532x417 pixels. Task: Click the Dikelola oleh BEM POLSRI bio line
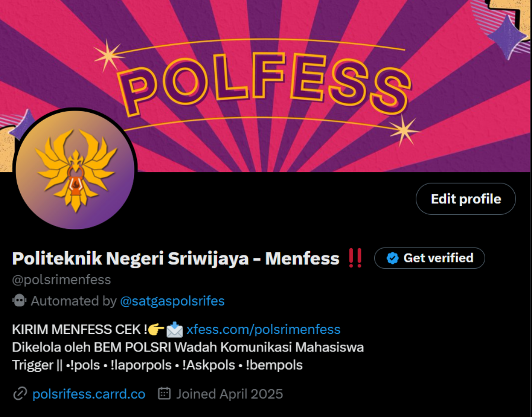[188, 348]
